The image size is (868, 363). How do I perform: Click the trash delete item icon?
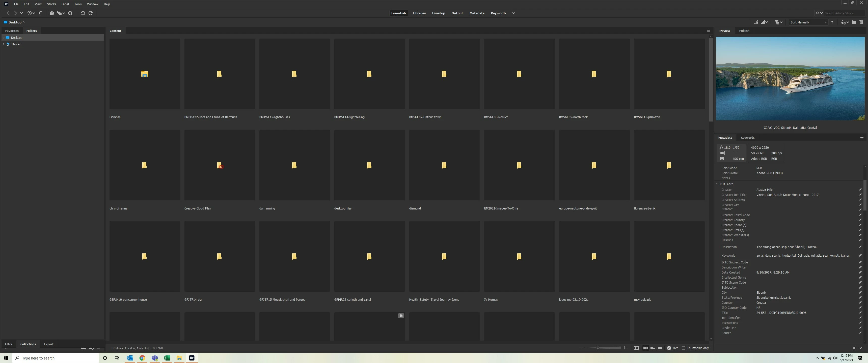pyautogui.click(x=861, y=22)
